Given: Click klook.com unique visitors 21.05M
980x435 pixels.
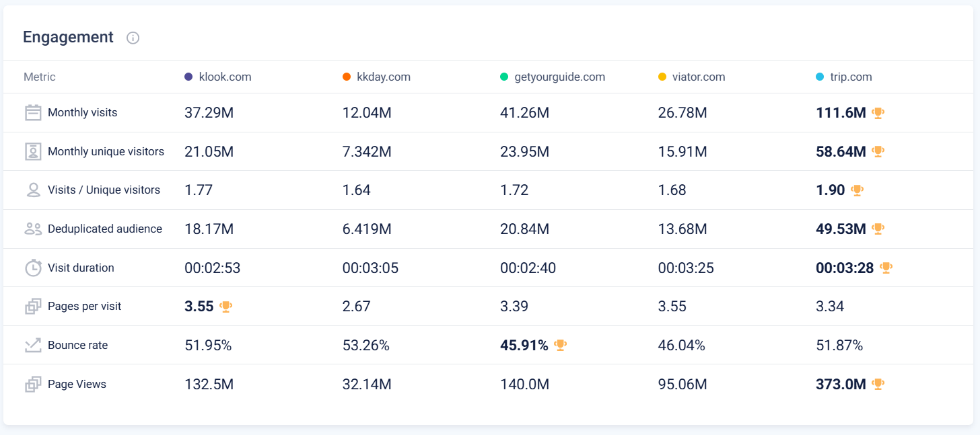Looking at the screenshot, I should coord(209,152).
